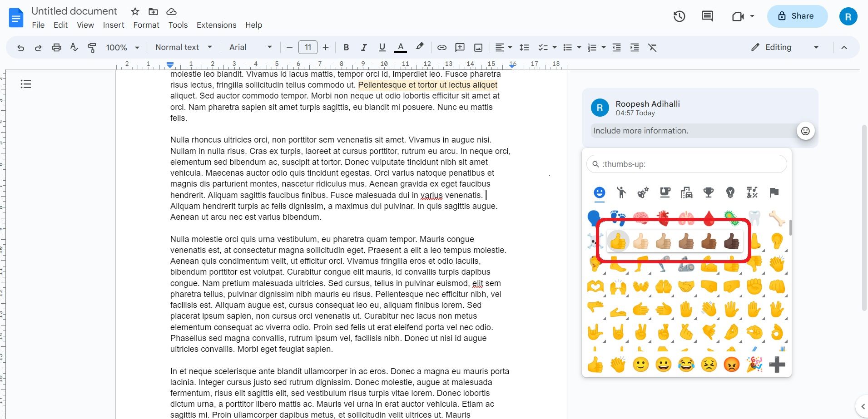This screenshot has height=419, width=868.
Task: Increase font size with plus button
Action: [x=326, y=47]
